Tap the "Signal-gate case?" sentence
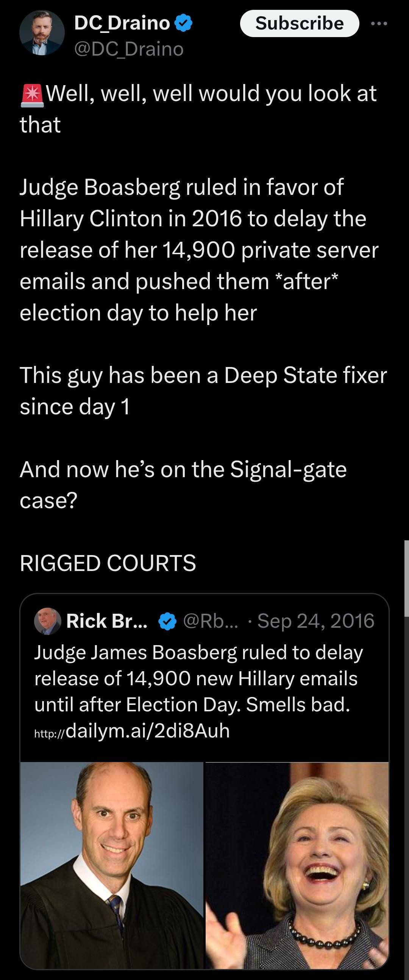The height and width of the screenshot is (980, 409). click(183, 484)
